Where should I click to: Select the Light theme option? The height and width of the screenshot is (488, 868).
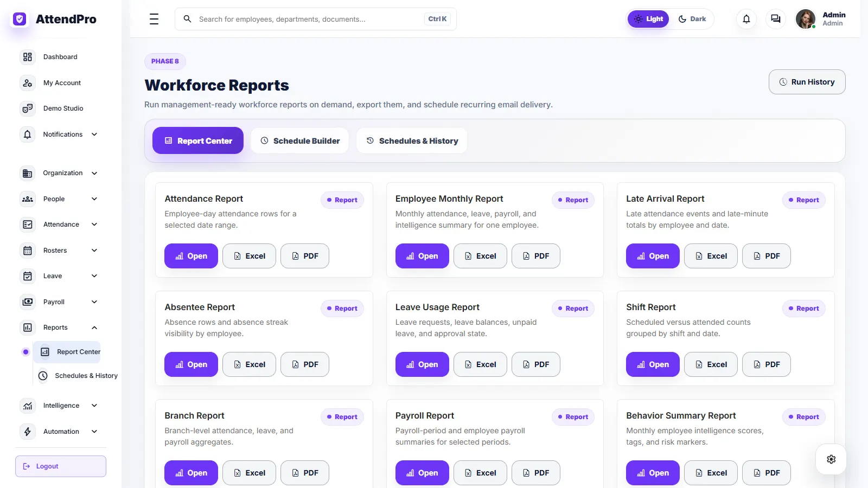(648, 19)
